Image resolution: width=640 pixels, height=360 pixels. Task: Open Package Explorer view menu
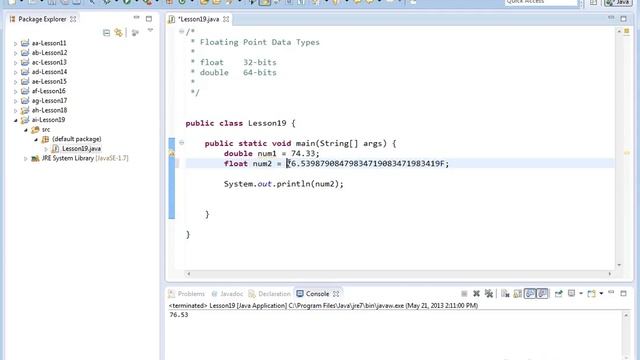click(x=150, y=31)
